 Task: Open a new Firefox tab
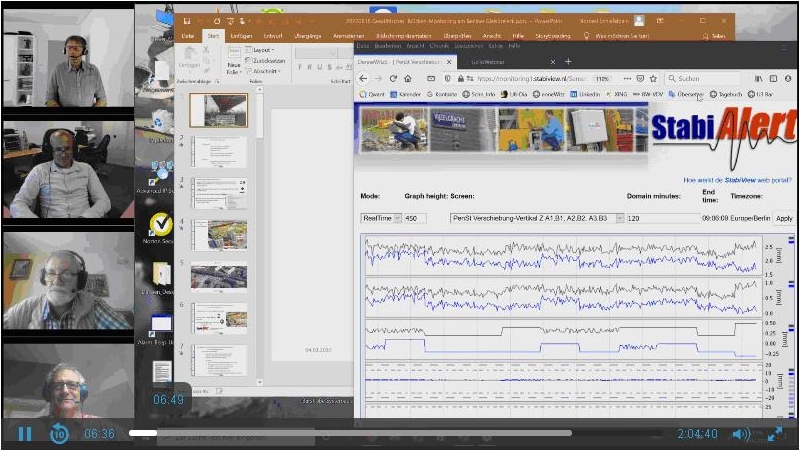pos(568,62)
